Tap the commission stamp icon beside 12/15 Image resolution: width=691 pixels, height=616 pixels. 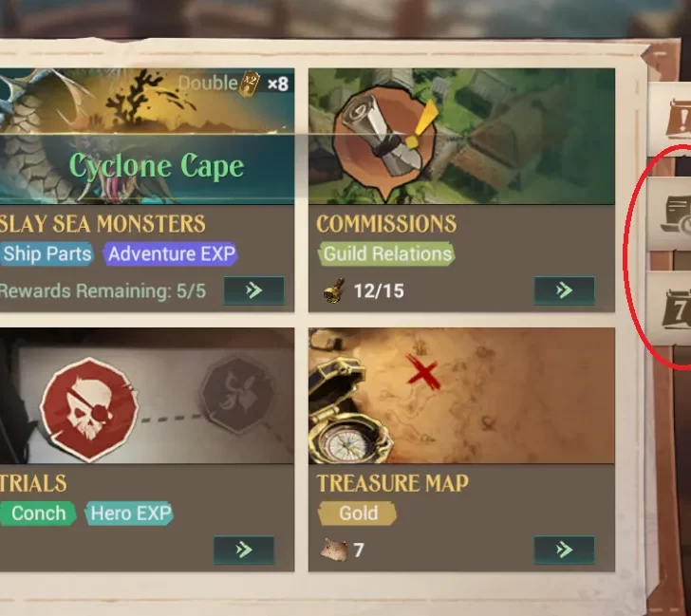pos(334,290)
